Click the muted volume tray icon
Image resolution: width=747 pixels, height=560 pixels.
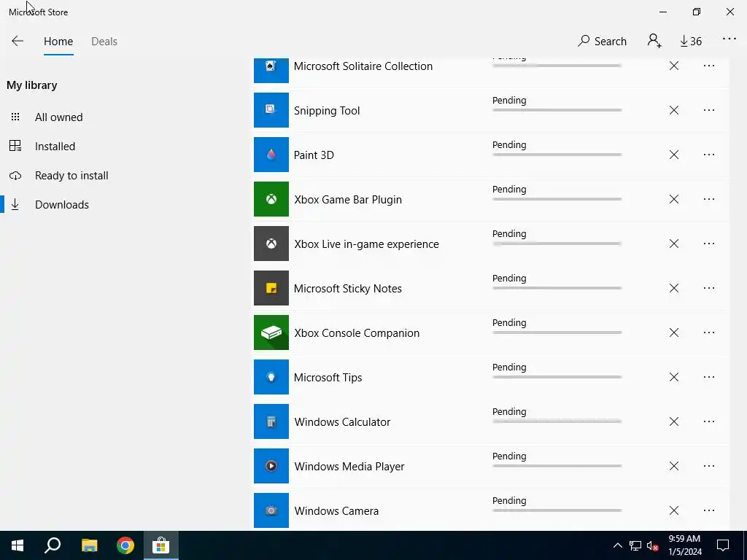coord(653,545)
